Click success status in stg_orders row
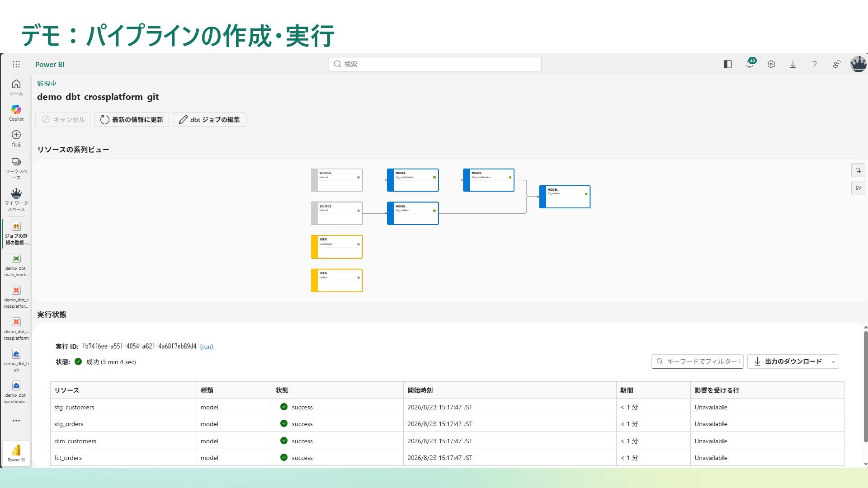 pyautogui.click(x=297, y=424)
